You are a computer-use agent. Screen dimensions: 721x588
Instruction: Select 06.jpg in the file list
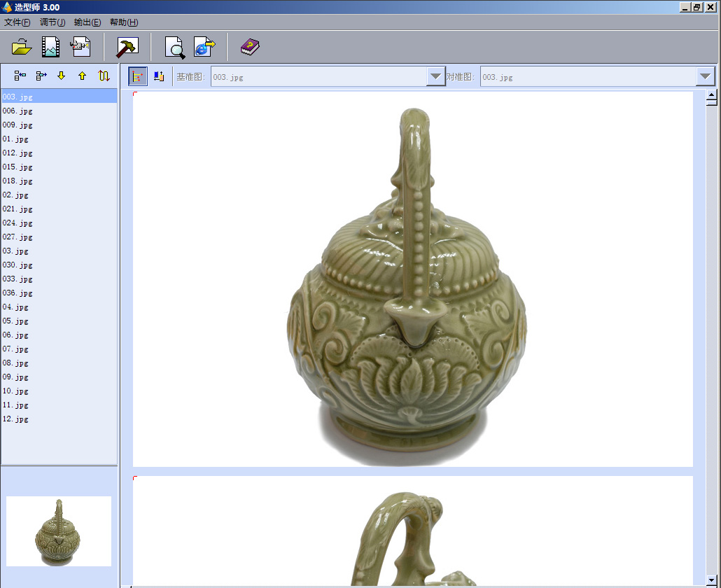[x=59, y=335]
